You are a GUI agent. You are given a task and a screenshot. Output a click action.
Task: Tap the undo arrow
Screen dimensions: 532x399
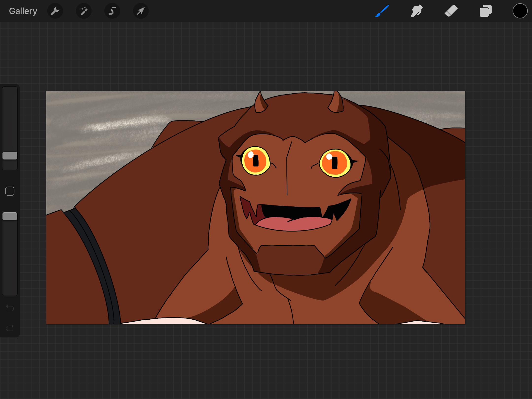point(10,308)
